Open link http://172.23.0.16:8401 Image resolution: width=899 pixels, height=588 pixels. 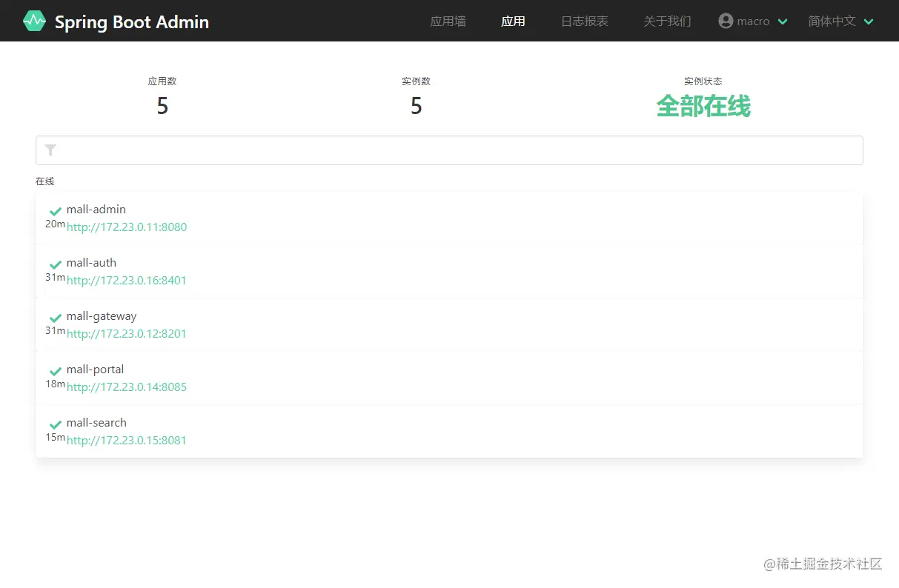coord(127,281)
